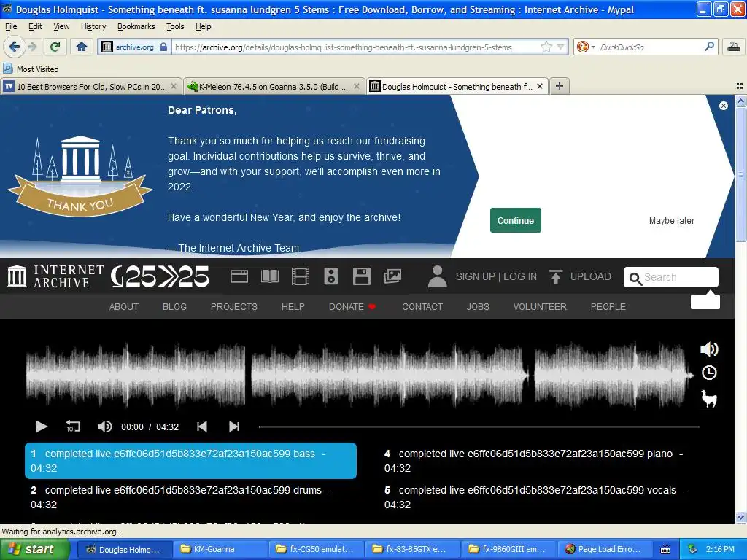This screenshot has width=747, height=560.
Task: Reload the page with the refresh icon
Action: 55,47
